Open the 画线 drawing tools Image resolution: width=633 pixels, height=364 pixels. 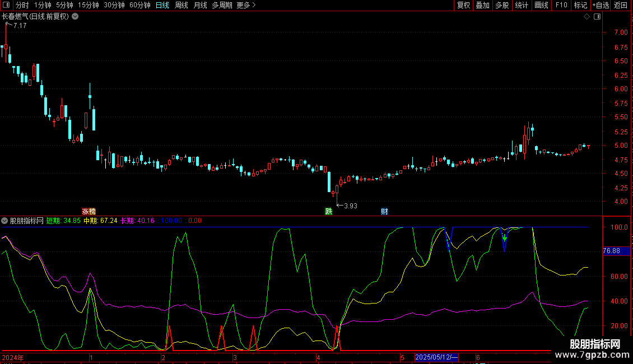[541, 5]
